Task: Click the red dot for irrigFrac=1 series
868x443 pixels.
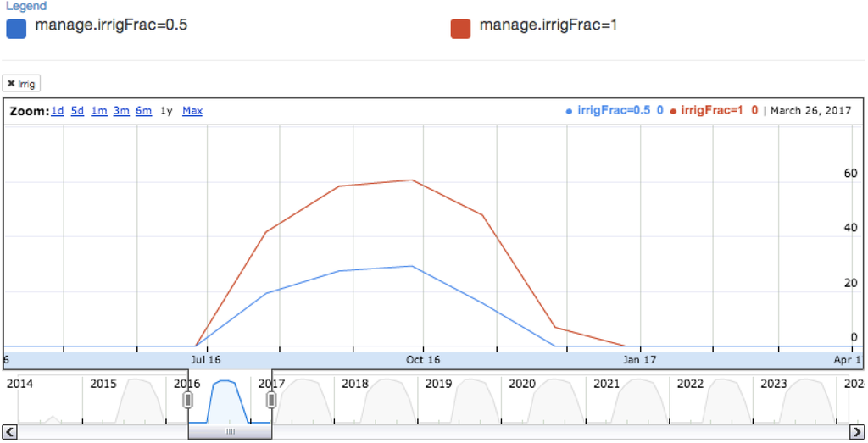Action: pyautogui.click(x=673, y=111)
